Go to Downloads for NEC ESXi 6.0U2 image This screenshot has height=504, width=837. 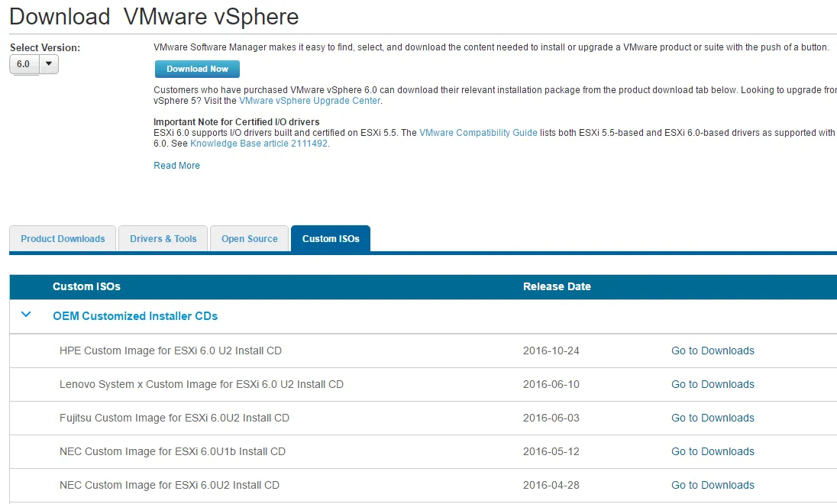point(713,486)
